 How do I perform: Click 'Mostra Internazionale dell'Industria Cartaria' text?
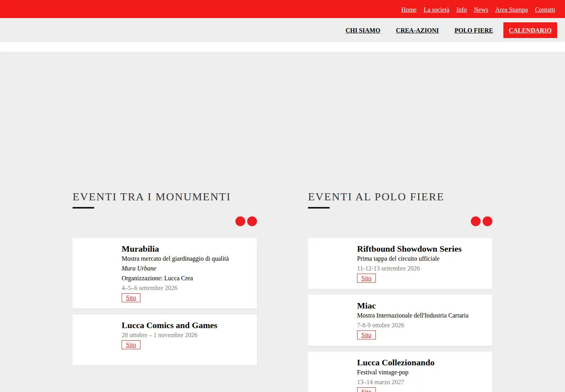point(413,316)
